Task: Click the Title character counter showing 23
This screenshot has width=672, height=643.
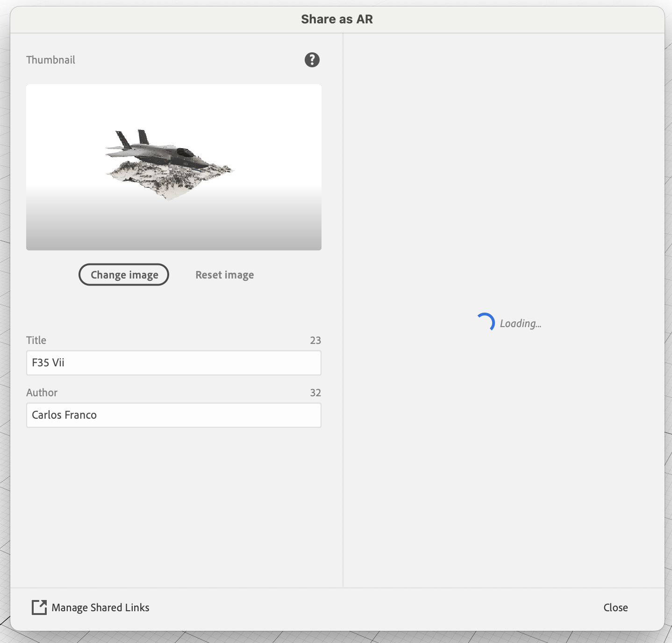Action: (315, 340)
